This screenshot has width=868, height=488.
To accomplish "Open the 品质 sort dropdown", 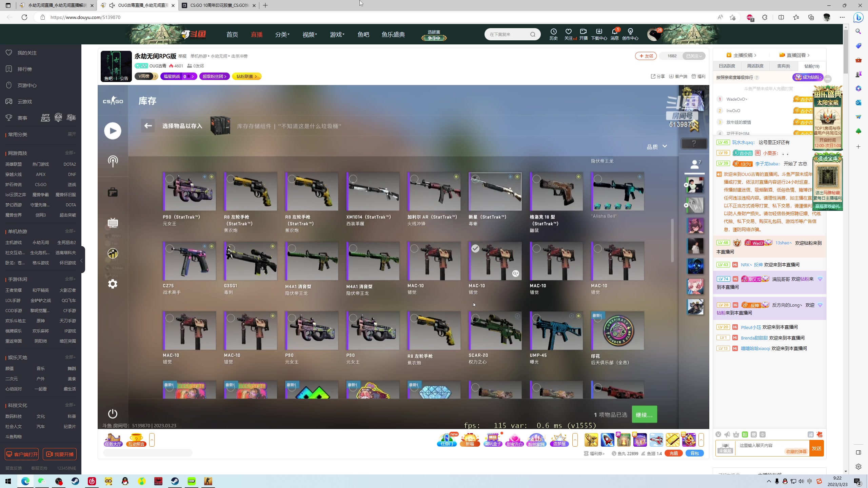I will coord(657,147).
